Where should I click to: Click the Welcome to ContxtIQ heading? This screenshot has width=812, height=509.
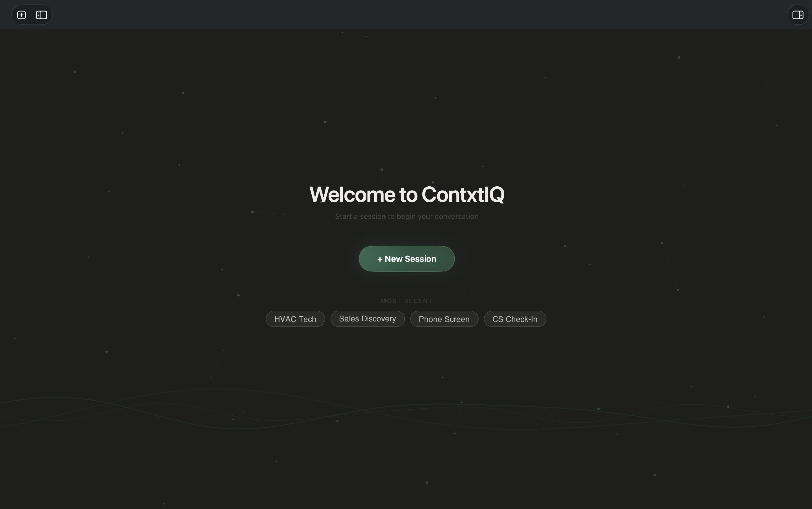click(x=407, y=194)
